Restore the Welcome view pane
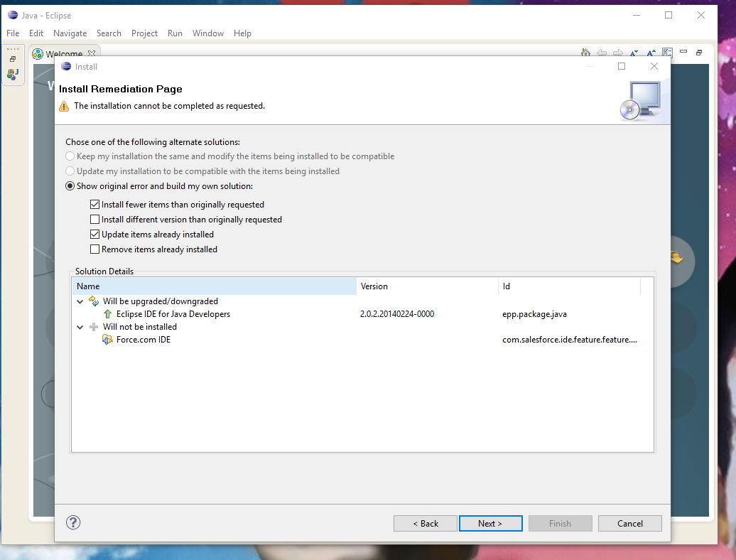 pos(699,53)
